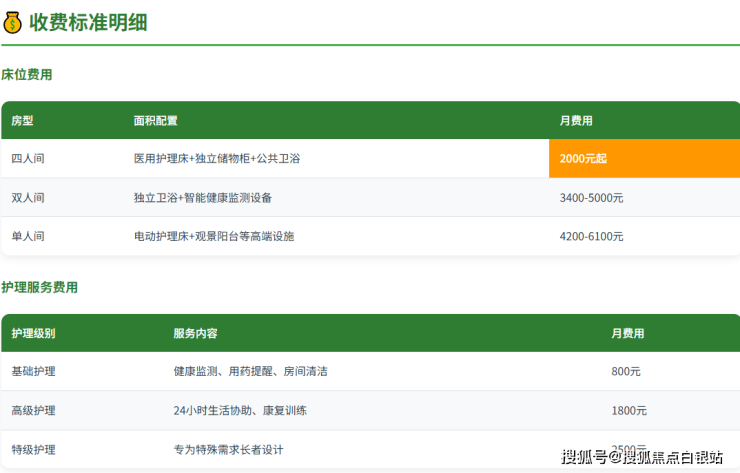This screenshot has height=473, width=740.
Task: Click the orange highlighted 2000元起 price cell
Action: click(643, 159)
